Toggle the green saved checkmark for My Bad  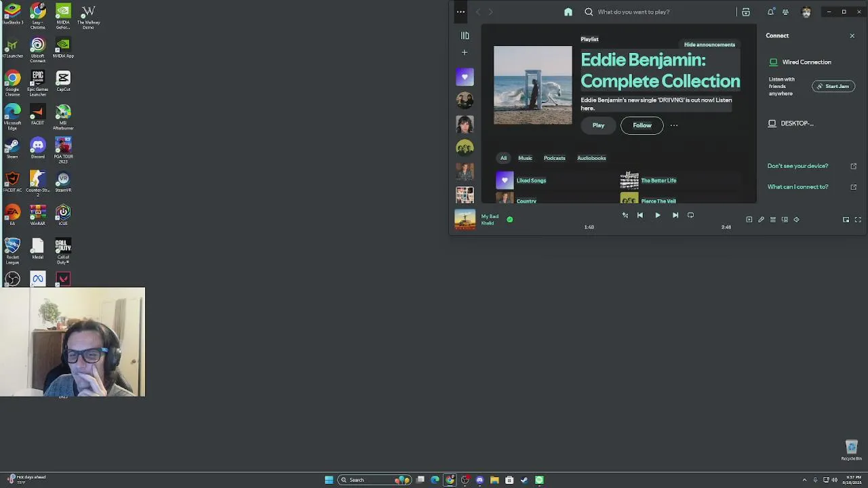point(510,219)
